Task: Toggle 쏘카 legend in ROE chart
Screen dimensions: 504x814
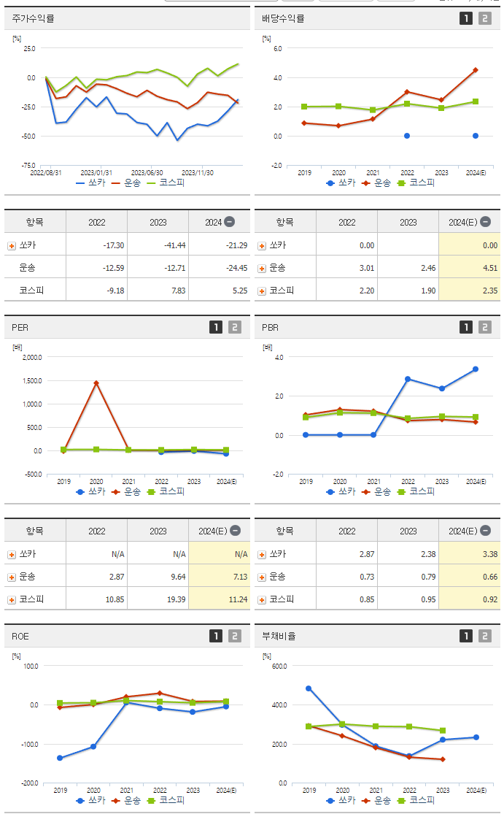Action: (90, 801)
